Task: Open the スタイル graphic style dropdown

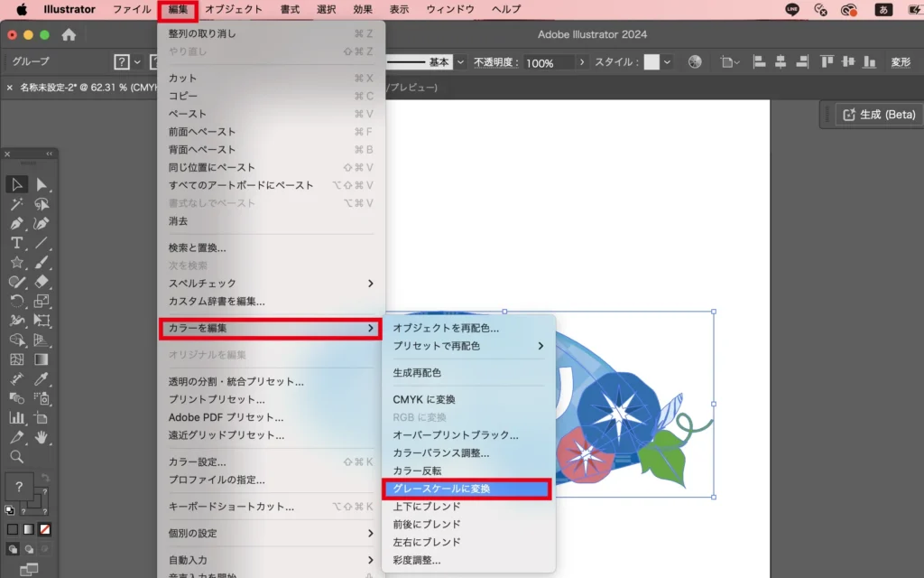Action: pyautogui.click(x=668, y=62)
